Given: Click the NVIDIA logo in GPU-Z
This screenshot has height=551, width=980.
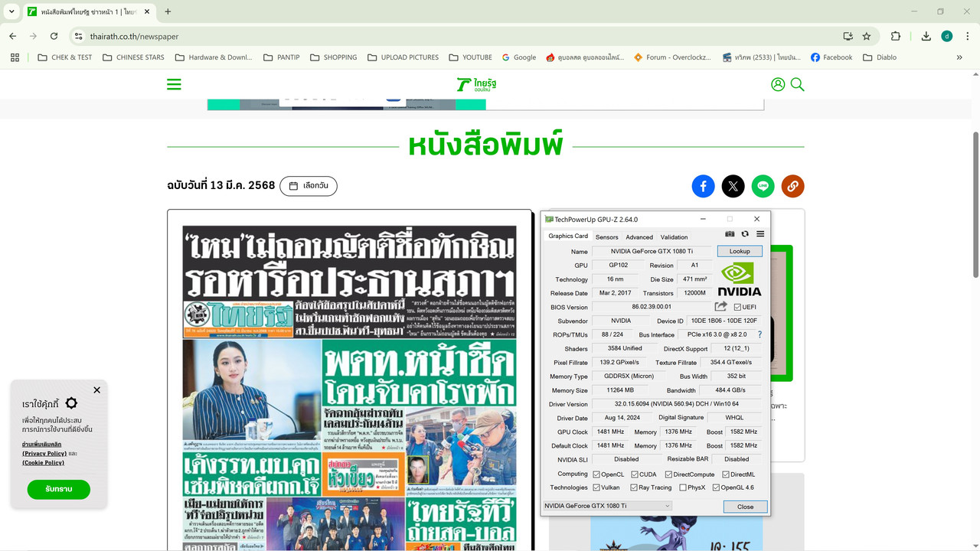Looking at the screenshot, I should point(740,279).
